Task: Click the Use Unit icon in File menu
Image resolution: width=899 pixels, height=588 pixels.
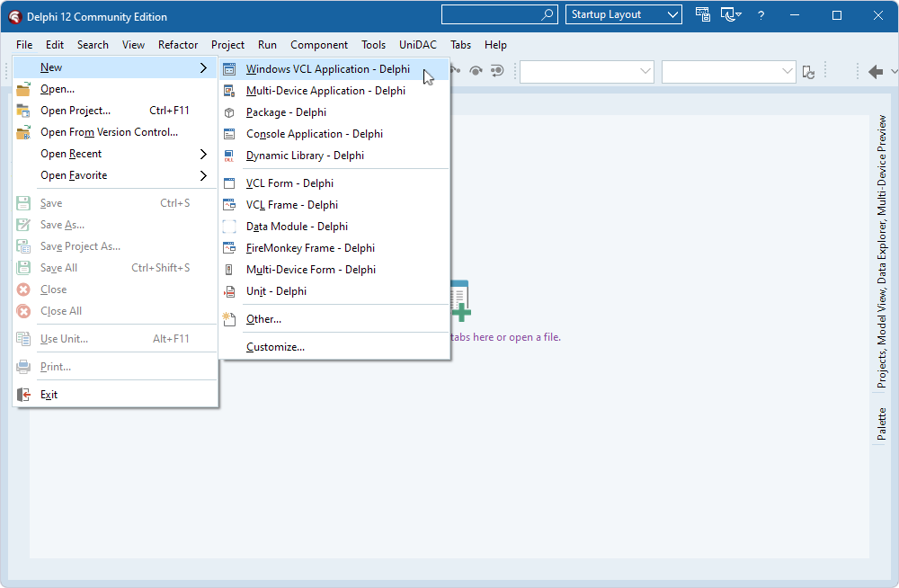Action: tap(23, 338)
